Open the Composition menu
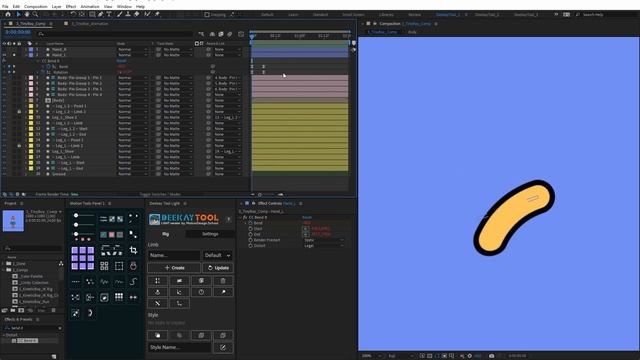This screenshot has width=640, height=360. (36, 7)
